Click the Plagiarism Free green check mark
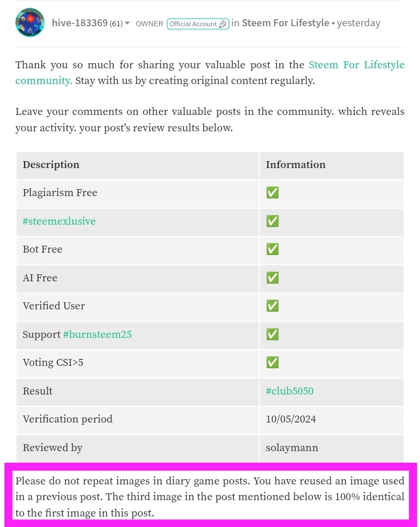The image size is (420, 527). pyautogui.click(x=272, y=193)
